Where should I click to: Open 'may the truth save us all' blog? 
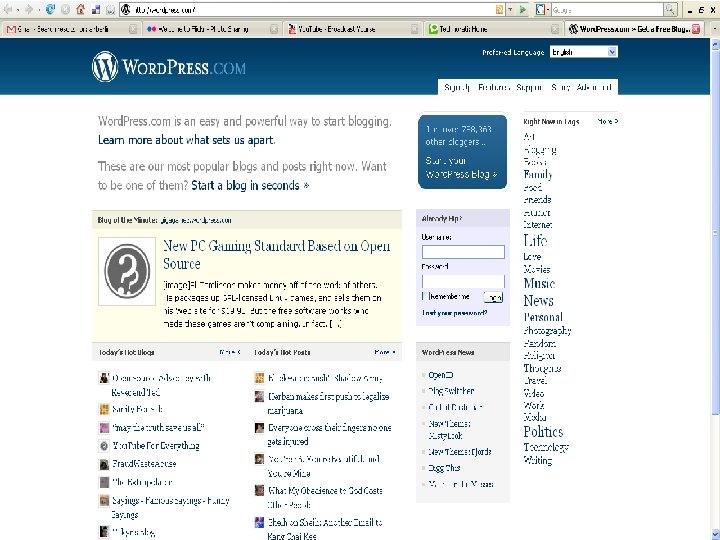click(x=158, y=428)
